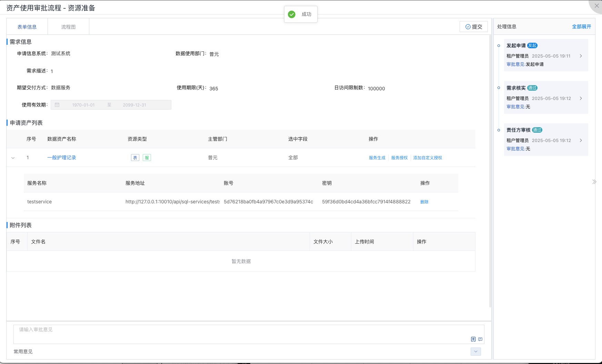Switch to the 流程图 tab
Image resolution: width=602 pixels, height=364 pixels.
coord(68,27)
